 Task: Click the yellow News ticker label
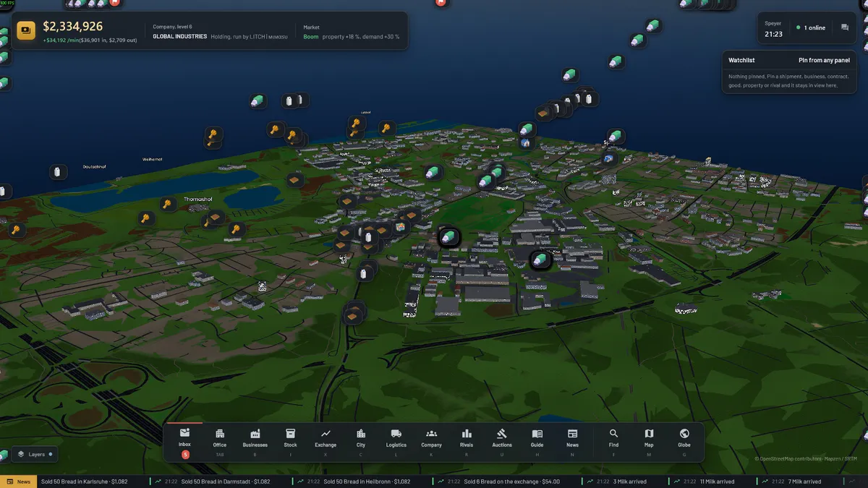pos(17,481)
